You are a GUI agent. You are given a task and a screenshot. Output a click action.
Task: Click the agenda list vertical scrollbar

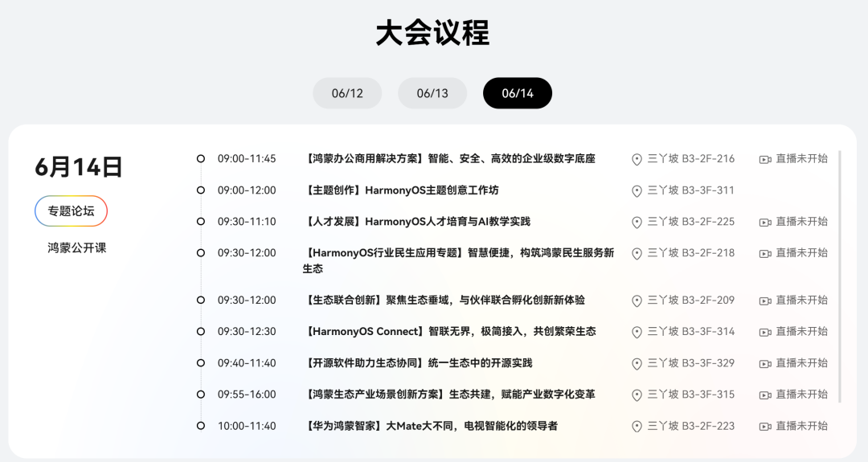[840, 276]
